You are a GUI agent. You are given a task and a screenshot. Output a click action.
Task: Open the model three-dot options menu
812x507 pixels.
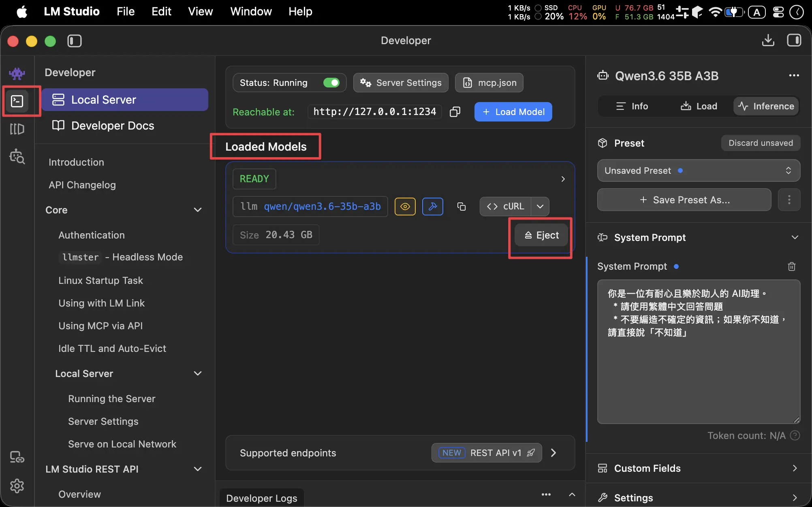point(794,75)
